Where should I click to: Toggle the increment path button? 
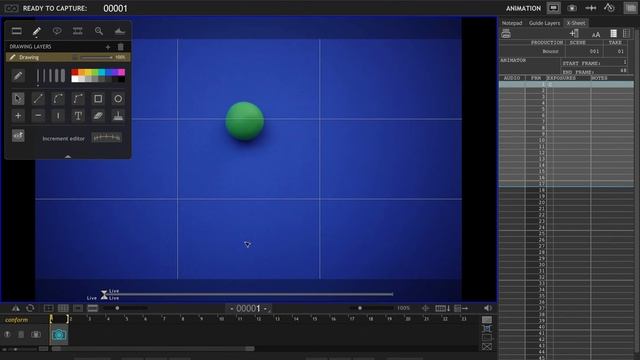(x=18, y=136)
